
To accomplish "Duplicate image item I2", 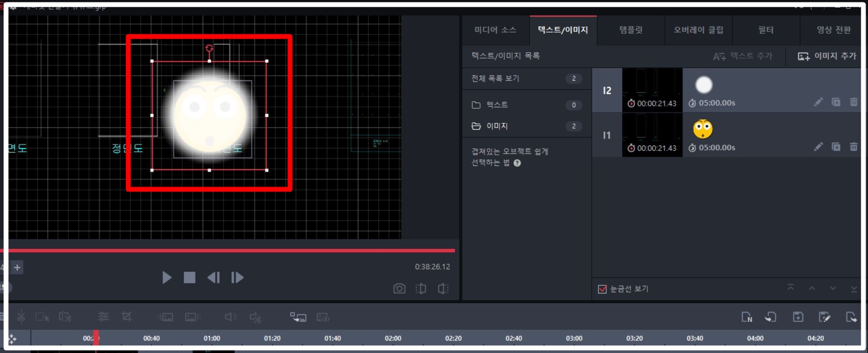I will (836, 102).
